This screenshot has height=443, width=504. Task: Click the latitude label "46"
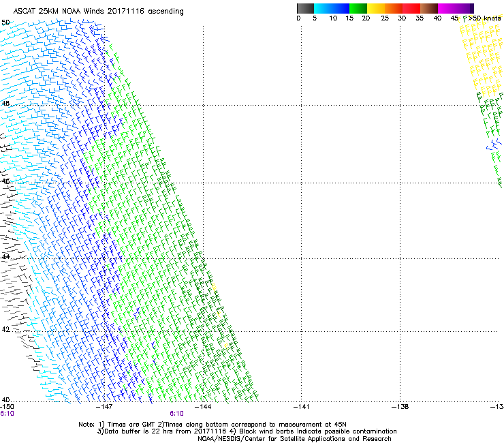(5, 181)
